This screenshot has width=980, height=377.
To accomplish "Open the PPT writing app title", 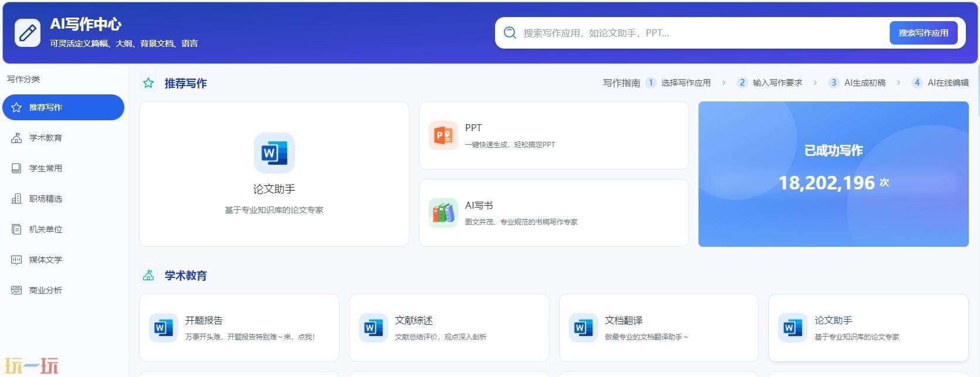I will point(473,128).
